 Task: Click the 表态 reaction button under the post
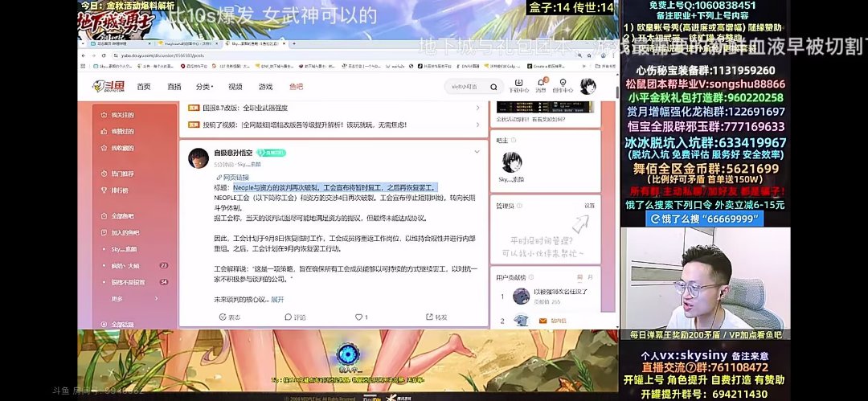pos(228,317)
